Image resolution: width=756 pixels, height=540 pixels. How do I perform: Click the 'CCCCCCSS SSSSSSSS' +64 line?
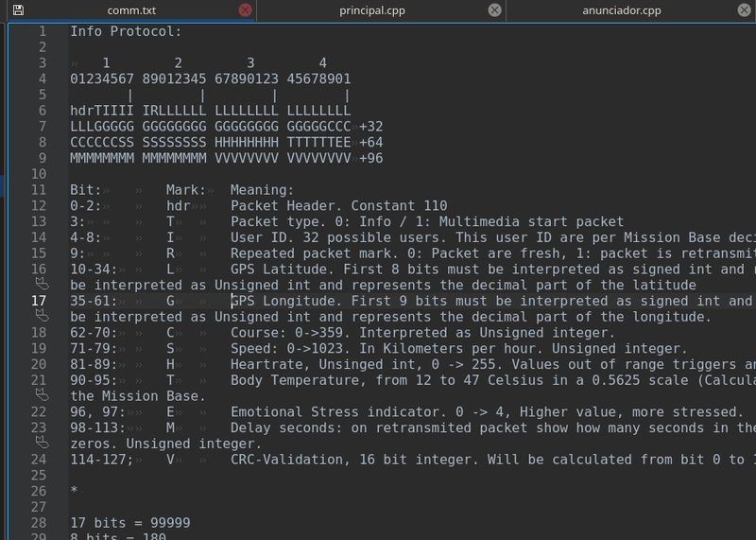tap(226, 143)
